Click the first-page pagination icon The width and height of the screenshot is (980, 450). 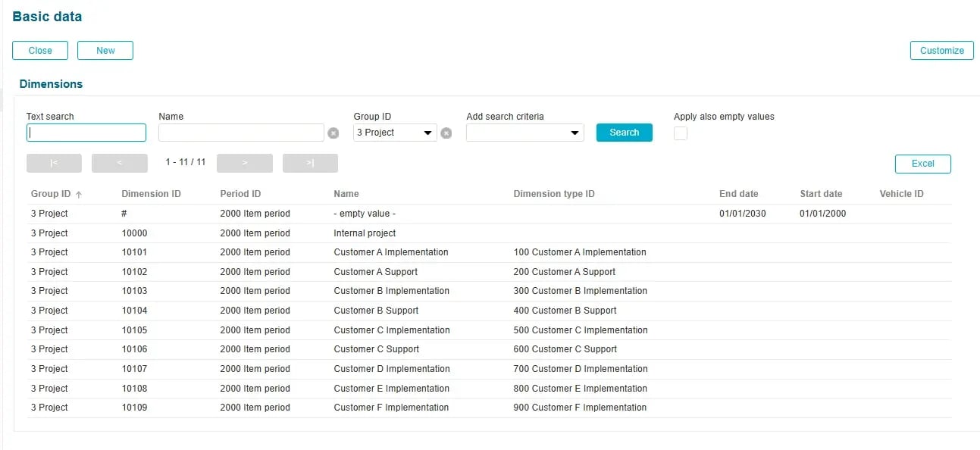[54, 163]
